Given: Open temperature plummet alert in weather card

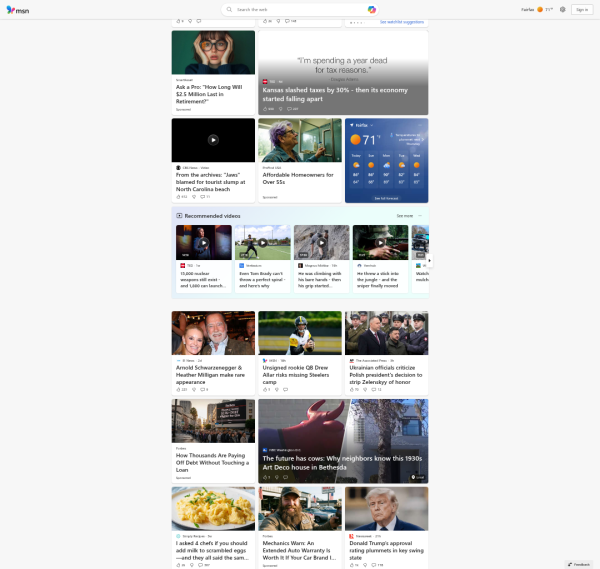Looking at the screenshot, I should pyautogui.click(x=406, y=139).
